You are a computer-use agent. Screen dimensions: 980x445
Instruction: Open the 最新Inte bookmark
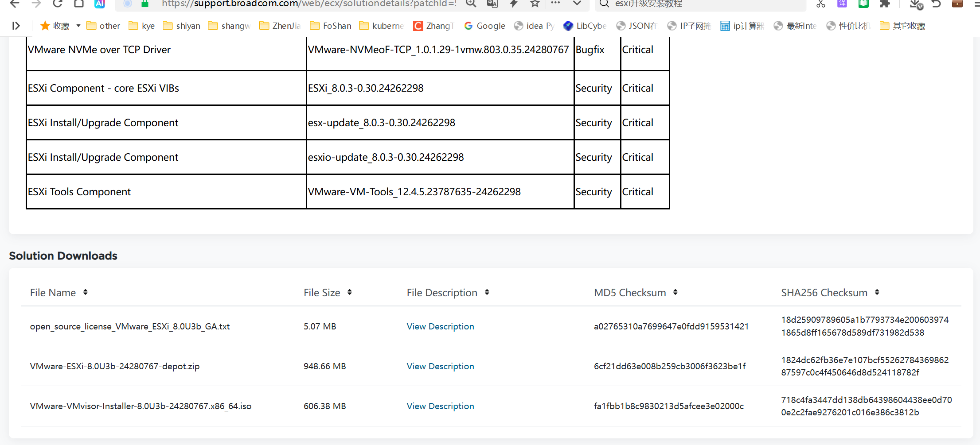795,26
